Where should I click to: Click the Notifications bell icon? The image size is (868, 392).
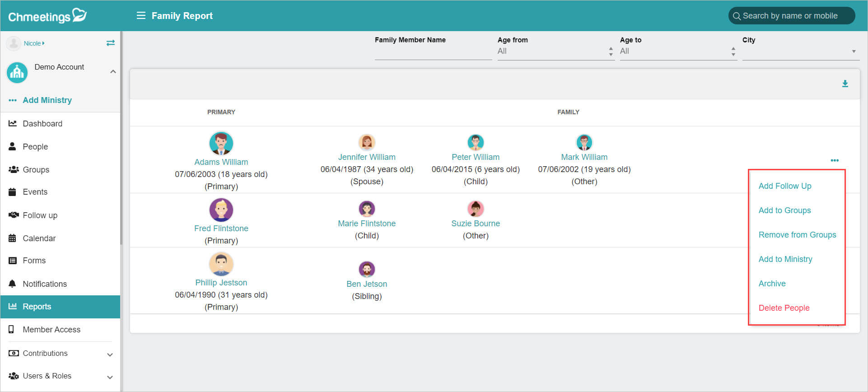point(13,284)
